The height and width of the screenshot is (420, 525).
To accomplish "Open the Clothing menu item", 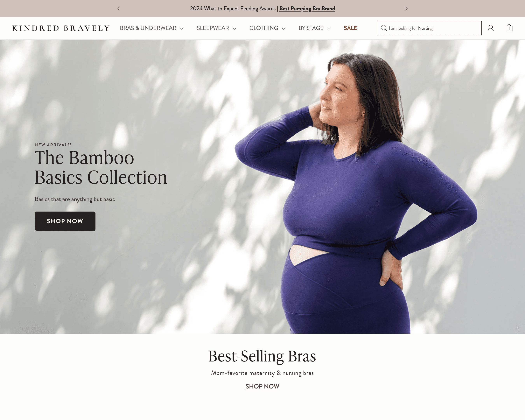I will click(x=263, y=28).
